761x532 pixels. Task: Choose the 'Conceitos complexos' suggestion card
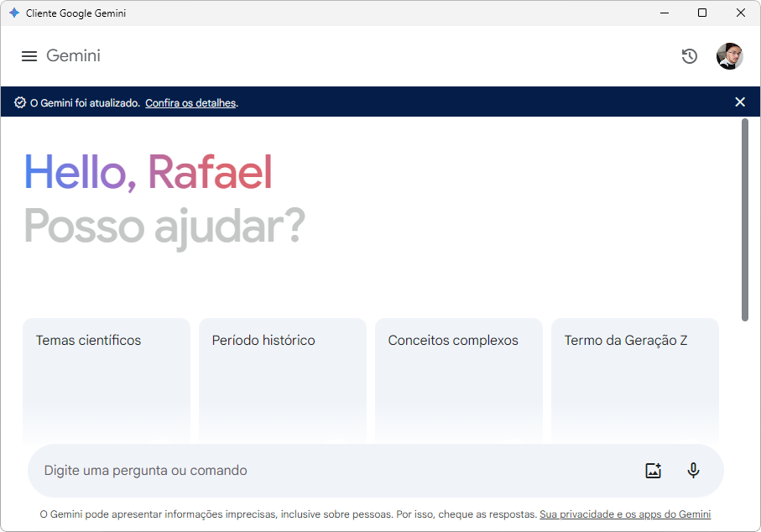[x=459, y=381]
